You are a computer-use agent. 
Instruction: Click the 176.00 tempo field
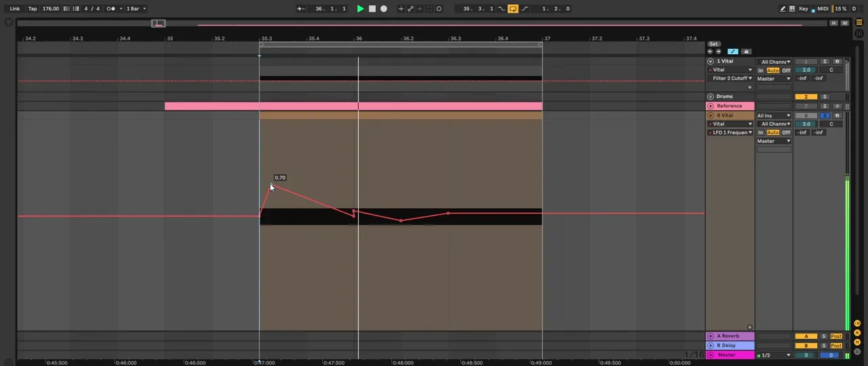click(50, 9)
